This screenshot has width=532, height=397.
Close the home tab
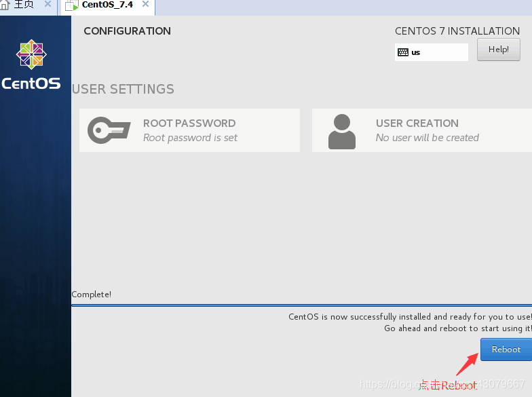point(47,4)
